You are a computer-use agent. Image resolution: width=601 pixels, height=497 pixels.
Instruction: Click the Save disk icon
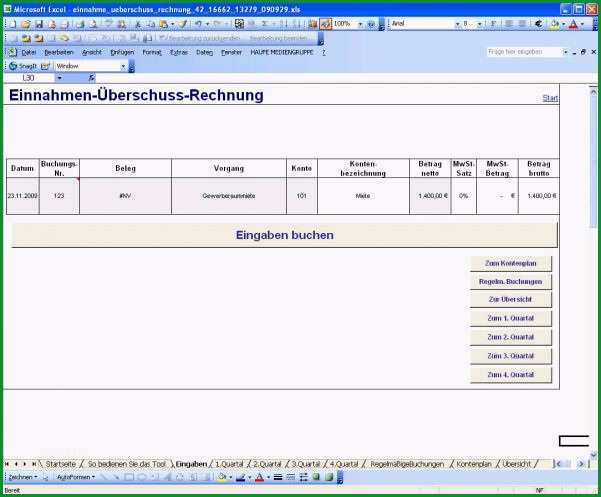[x=39, y=25]
